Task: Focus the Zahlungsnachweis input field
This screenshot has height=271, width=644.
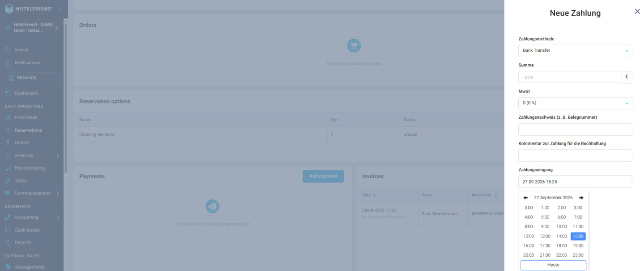Action: pyautogui.click(x=575, y=129)
